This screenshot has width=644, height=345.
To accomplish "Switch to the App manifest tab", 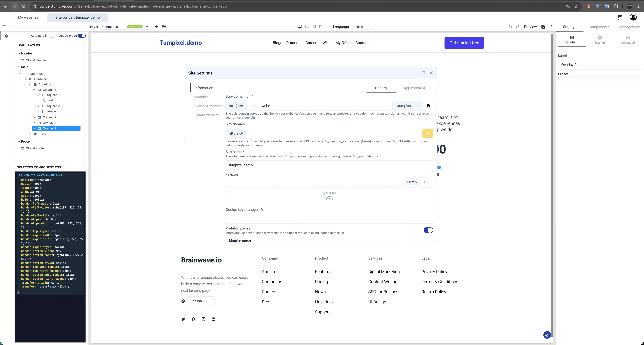I will (x=414, y=88).
